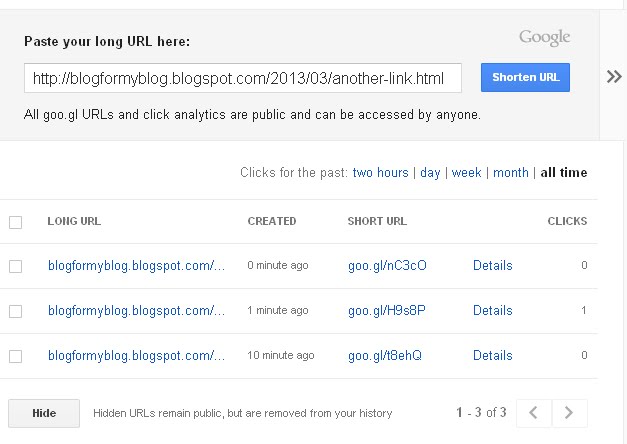Screen dimensions: 627x444
Task: Open Details for goo.gl/t8ehQ
Action: 492,356
